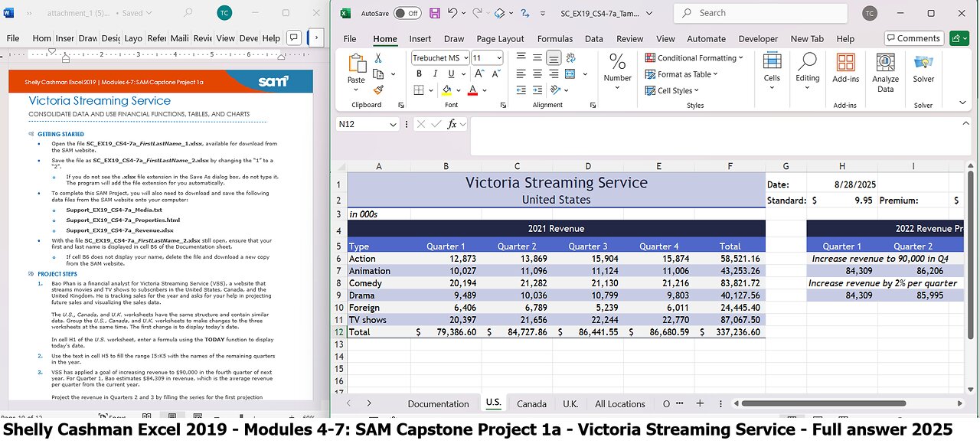
Task: Open the Conditional Formatting dropdown
Action: pyautogui.click(x=694, y=58)
